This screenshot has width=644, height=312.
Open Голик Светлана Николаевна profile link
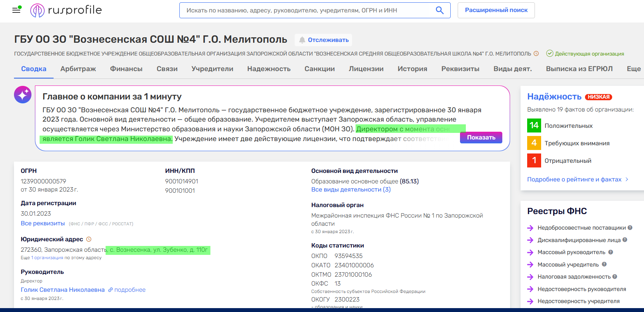tap(62, 290)
